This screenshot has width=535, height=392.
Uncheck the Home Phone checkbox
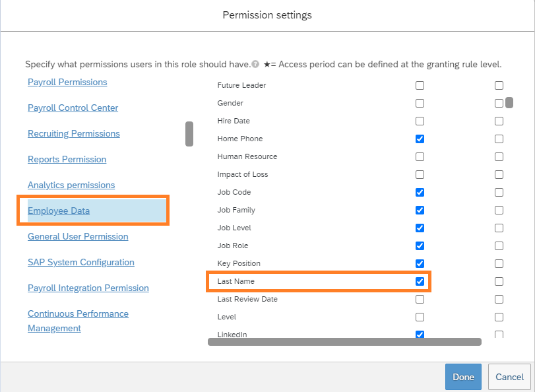point(420,139)
